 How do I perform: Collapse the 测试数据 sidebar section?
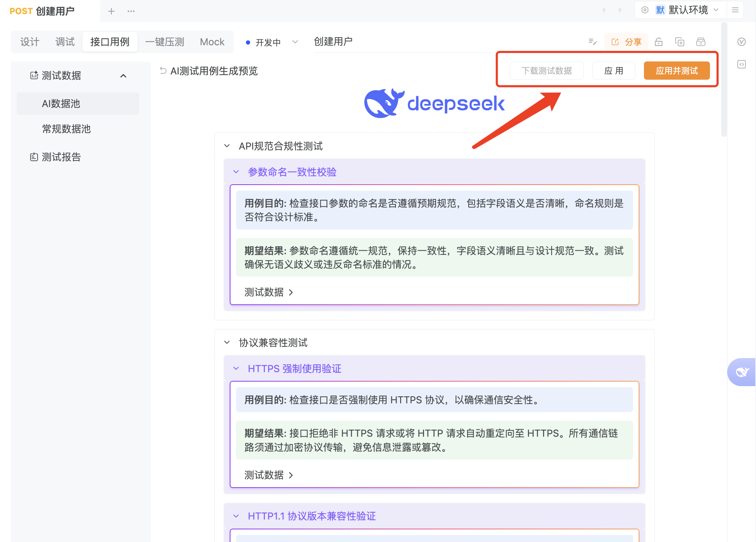(123, 75)
